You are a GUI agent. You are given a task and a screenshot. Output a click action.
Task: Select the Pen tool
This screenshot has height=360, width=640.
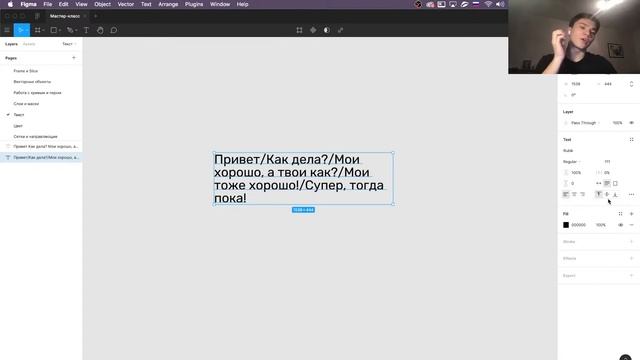(x=70, y=30)
